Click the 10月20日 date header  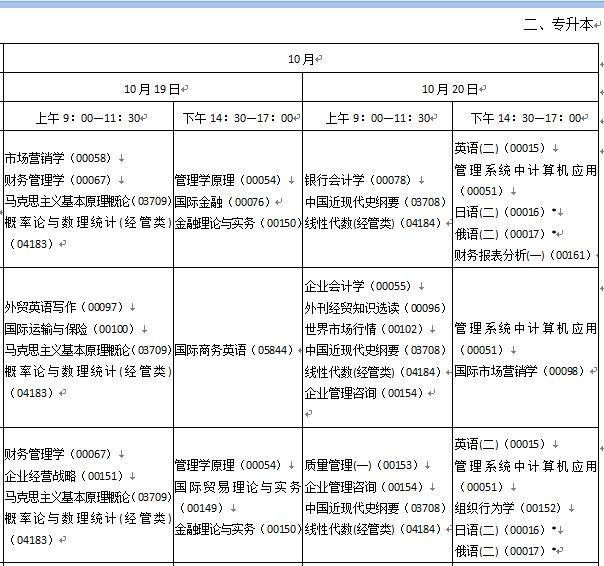pos(450,89)
